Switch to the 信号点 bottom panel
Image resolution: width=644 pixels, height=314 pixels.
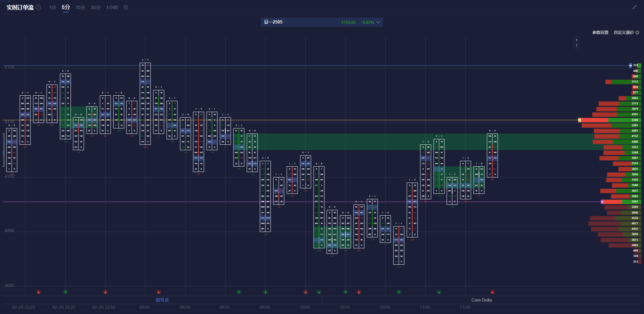click(x=162, y=300)
